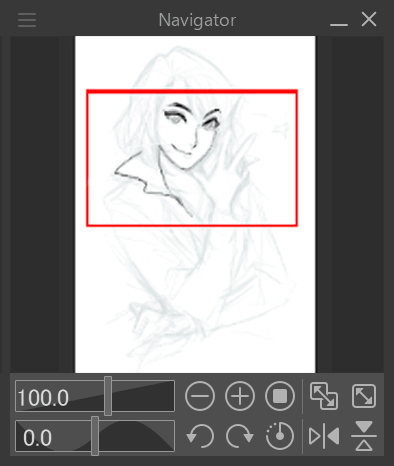Reset canvas rotation icon

tap(280, 436)
